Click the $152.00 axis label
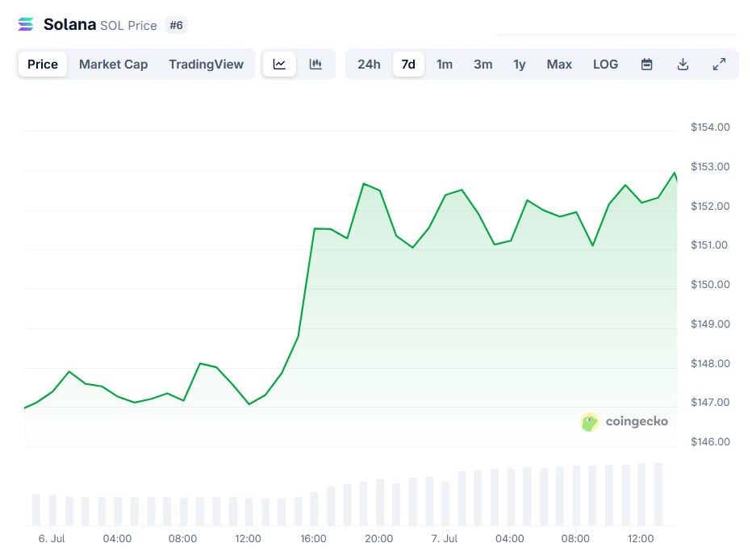Screen dimensions: 752x560 [x=710, y=206]
